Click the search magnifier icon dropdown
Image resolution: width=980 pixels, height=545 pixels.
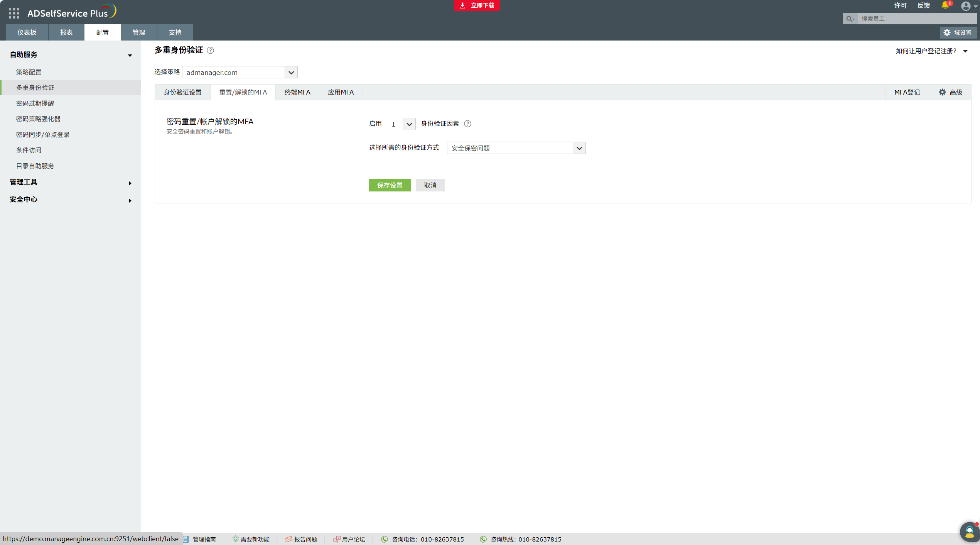850,19
